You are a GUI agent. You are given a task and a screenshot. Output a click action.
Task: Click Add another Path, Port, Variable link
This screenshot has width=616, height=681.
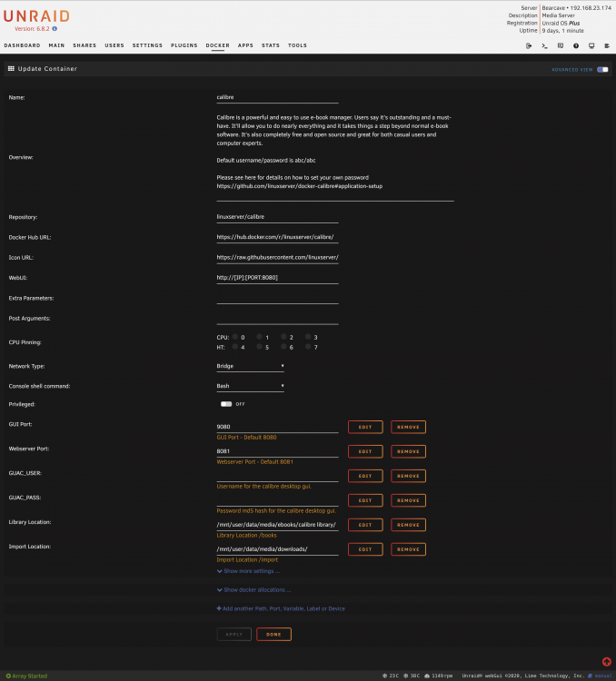(x=281, y=608)
